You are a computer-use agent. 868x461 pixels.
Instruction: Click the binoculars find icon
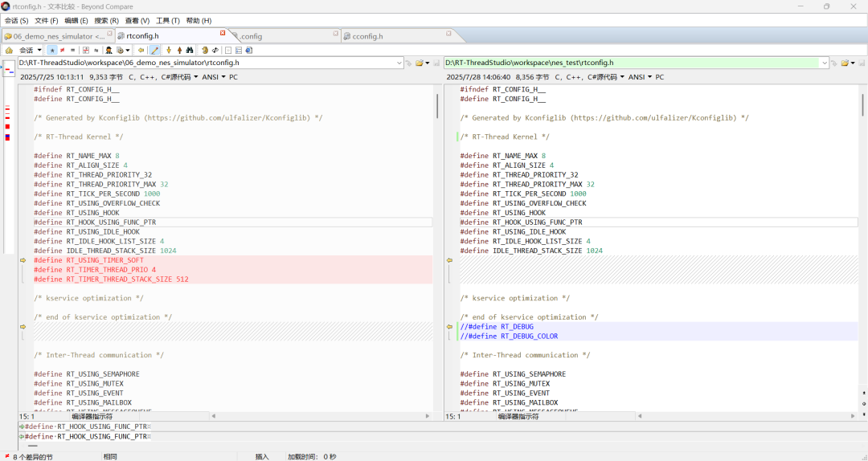pos(190,50)
